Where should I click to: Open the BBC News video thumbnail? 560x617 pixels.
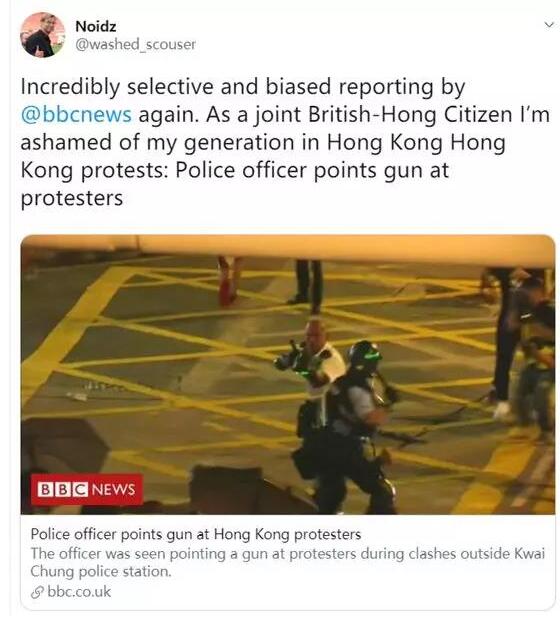tap(288, 374)
